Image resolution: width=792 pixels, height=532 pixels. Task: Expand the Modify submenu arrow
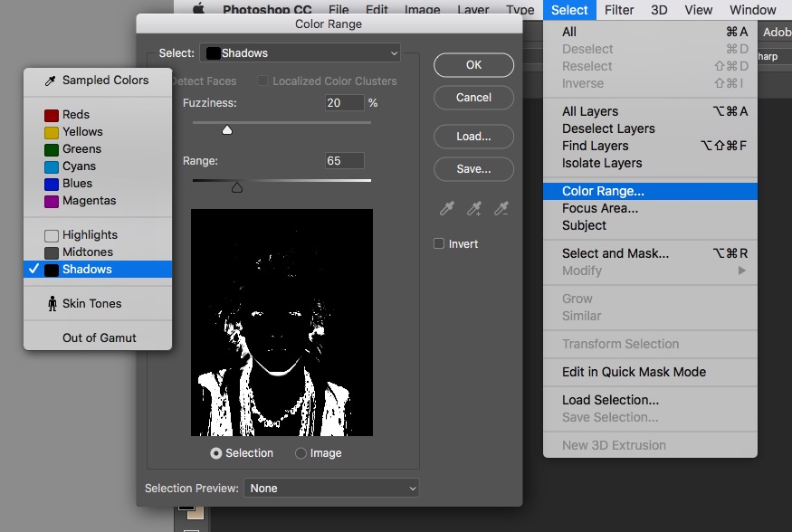(x=742, y=271)
